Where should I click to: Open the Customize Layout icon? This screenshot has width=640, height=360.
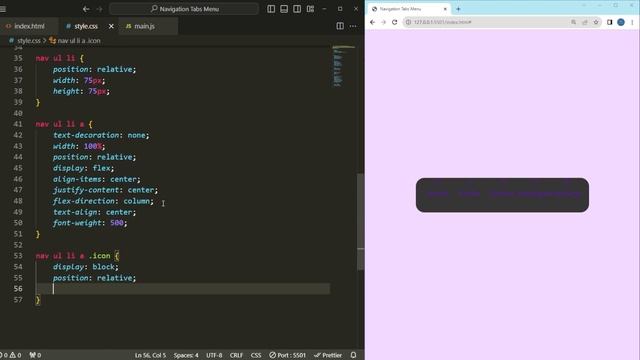pos(310,9)
